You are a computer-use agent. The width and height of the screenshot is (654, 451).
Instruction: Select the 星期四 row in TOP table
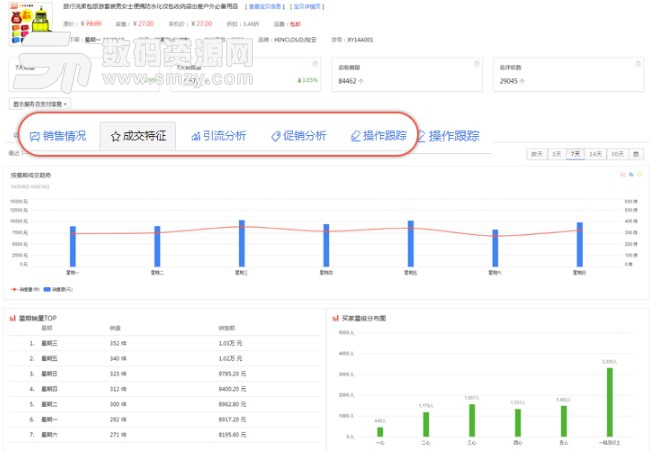click(x=165, y=389)
